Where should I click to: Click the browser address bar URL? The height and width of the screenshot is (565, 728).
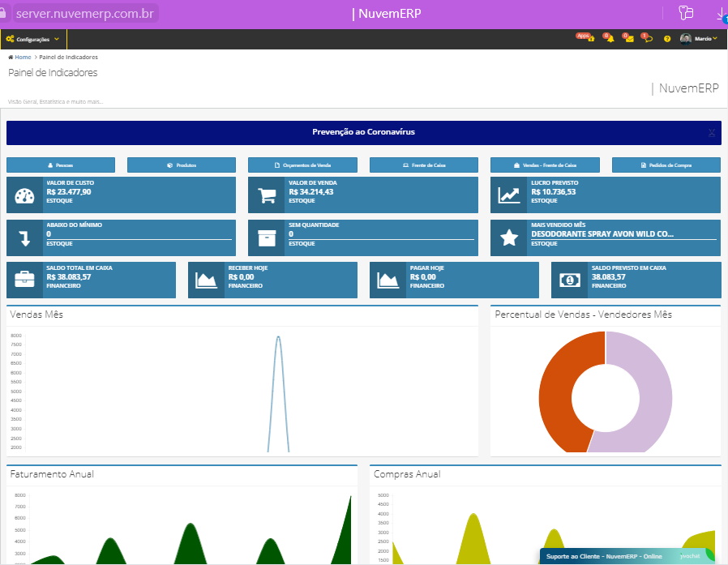[84, 14]
